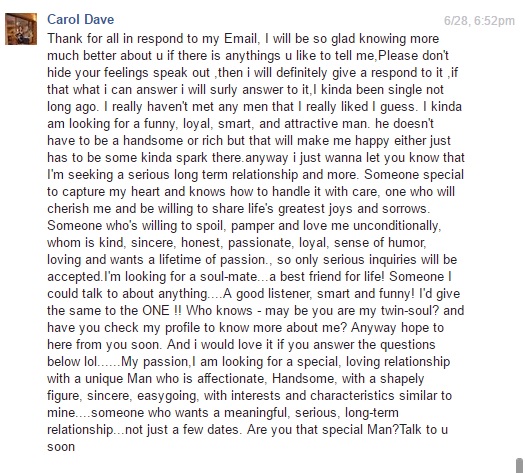Click the word 'Email' in the message

coord(240,38)
